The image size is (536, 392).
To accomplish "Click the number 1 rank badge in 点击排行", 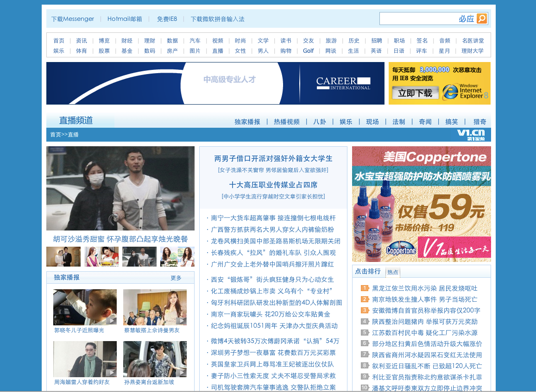I will [x=365, y=288].
